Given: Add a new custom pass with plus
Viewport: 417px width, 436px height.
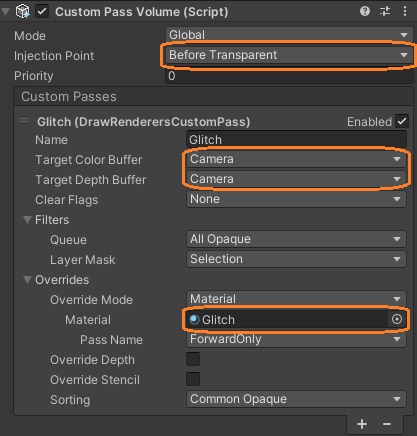Looking at the screenshot, I should (362, 424).
